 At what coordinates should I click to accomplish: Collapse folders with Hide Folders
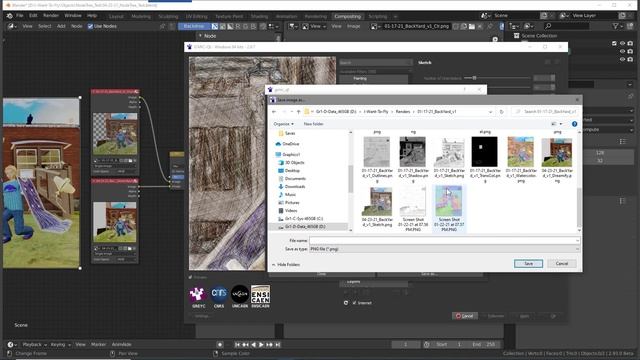(286, 265)
